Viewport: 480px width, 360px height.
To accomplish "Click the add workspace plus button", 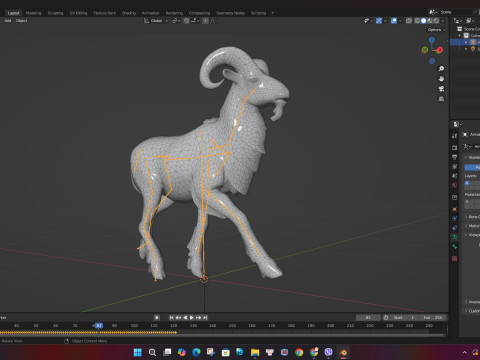I will point(272,13).
